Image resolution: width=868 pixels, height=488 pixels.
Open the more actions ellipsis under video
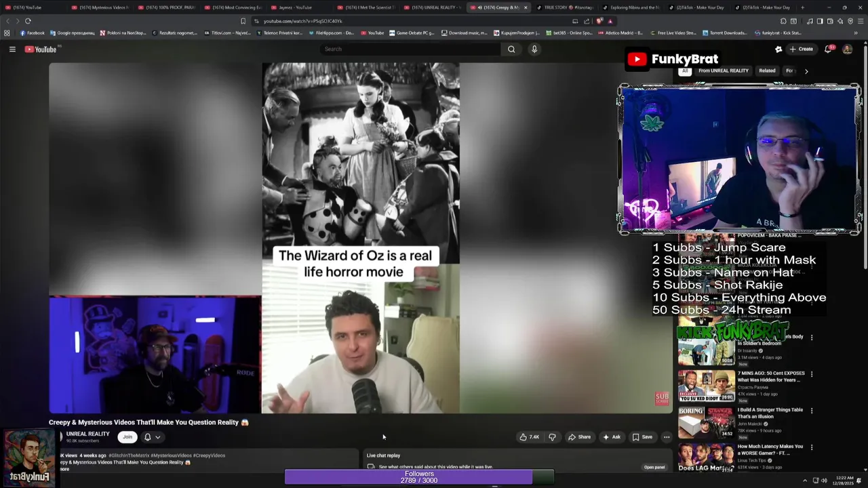667,437
